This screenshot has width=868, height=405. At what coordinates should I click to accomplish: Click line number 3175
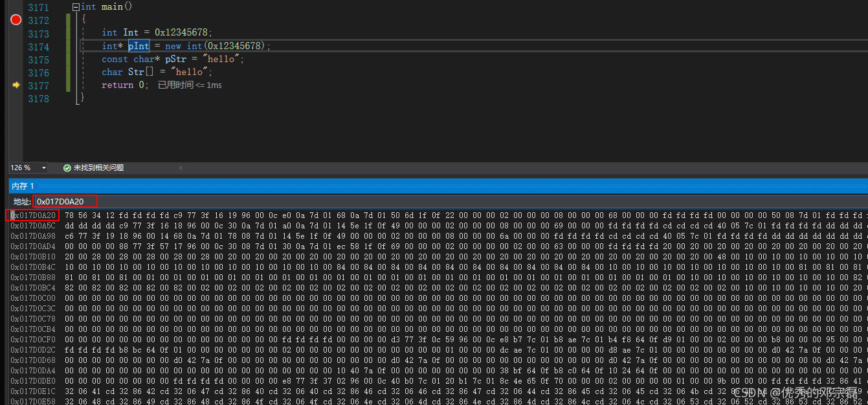coord(38,59)
